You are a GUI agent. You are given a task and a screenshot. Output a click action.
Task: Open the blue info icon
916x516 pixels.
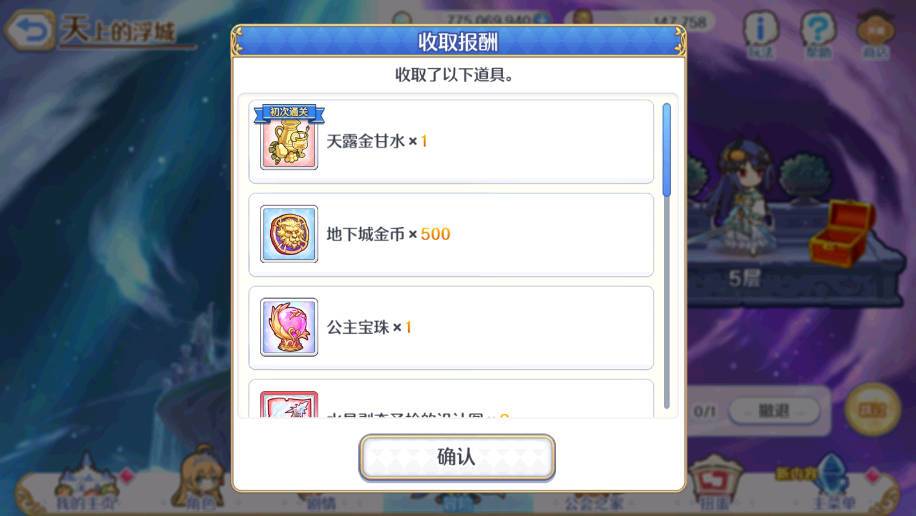(x=760, y=30)
